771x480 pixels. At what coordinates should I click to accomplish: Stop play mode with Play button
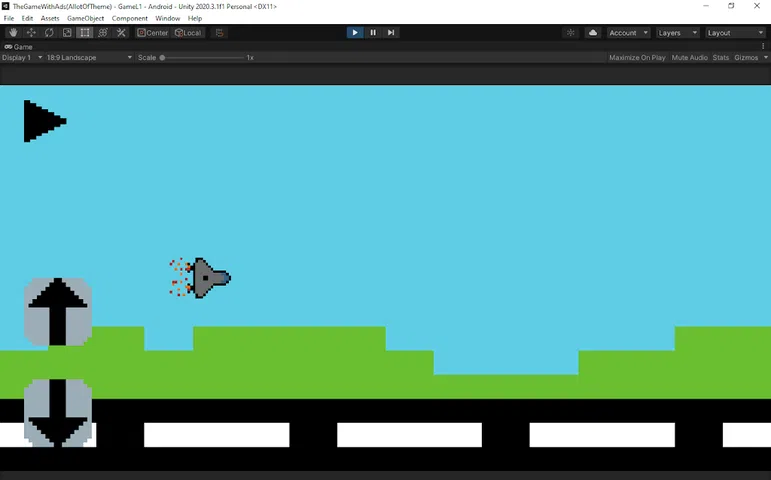coord(355,33)
